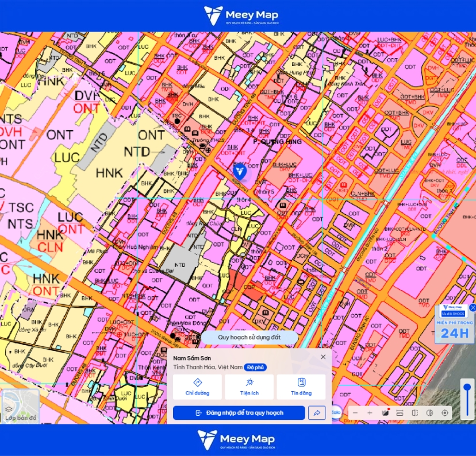Adjust the vertical opacity slider handle
Viewport: 476px width, 456px height.
[x=467, y=387]
